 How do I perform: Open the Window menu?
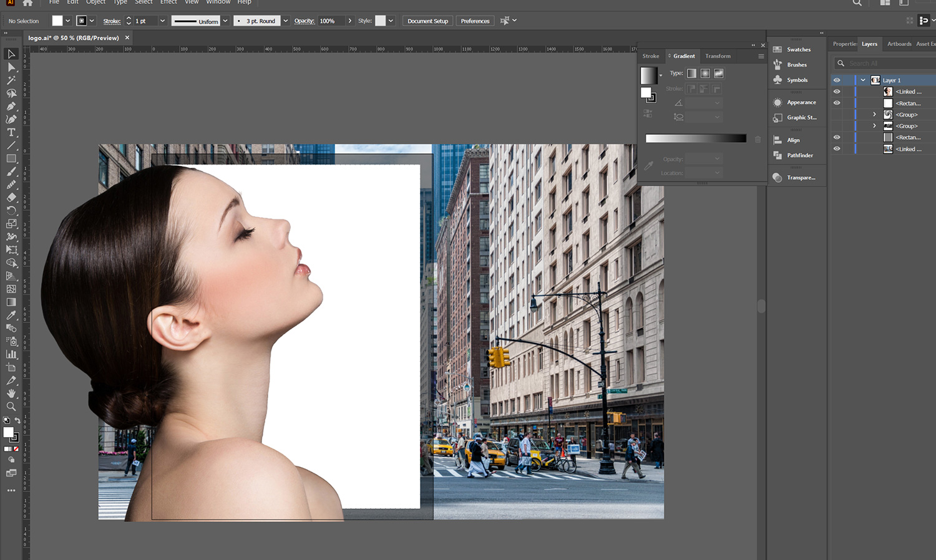218,2
